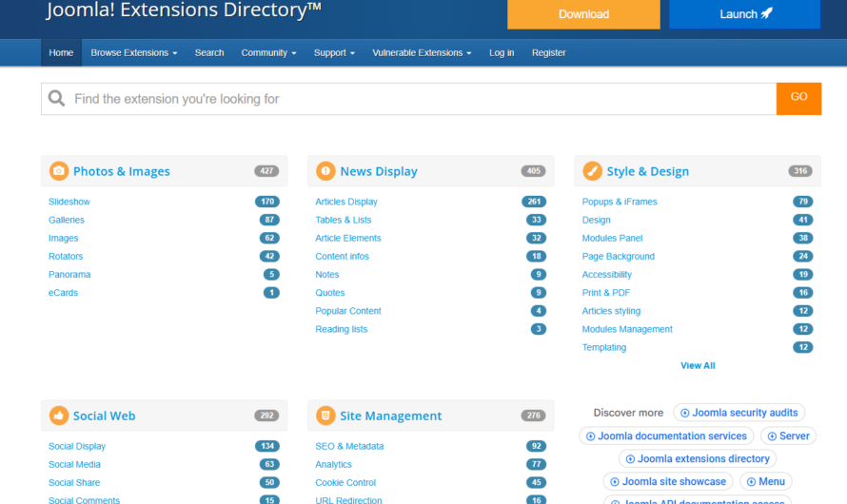
Task: Click the News Display exclamation icon
Action: point(325,171)
